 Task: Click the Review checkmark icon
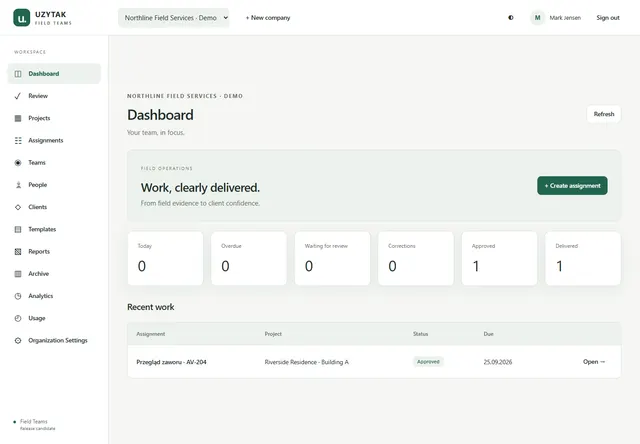[18, 96]
